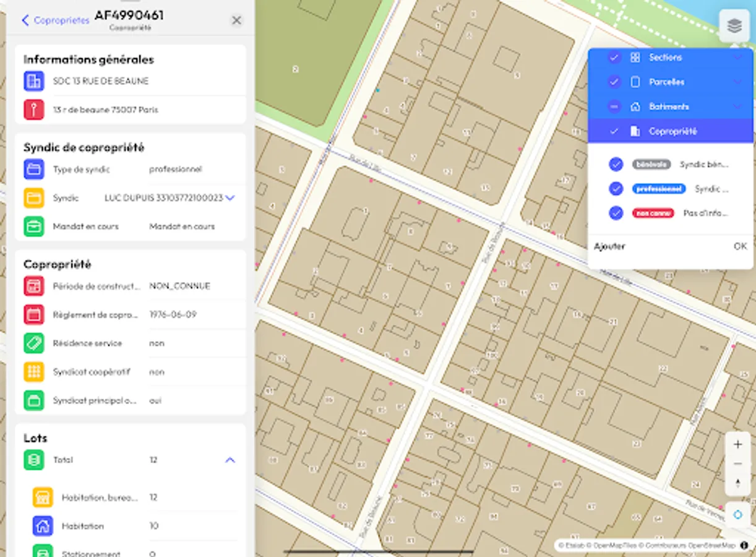Screen dimensions: 756x557
Task: Click the yellow Syndic folder icon
Action: 34,197
